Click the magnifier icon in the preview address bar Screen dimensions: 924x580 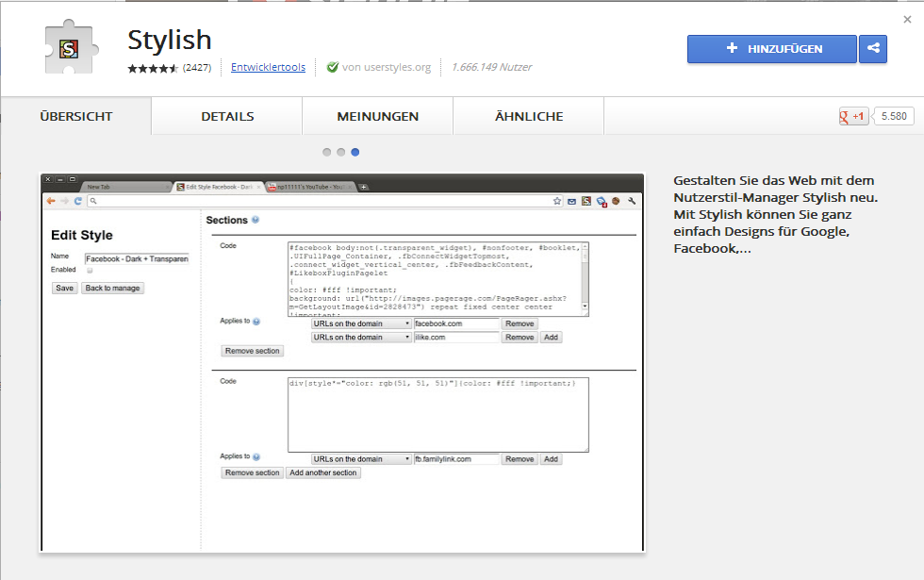[93, 201]
